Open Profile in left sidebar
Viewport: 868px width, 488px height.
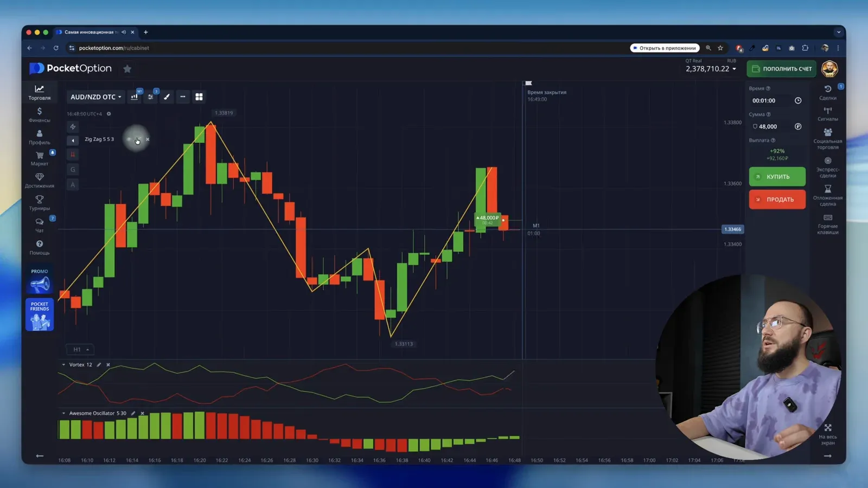(39, 137)
